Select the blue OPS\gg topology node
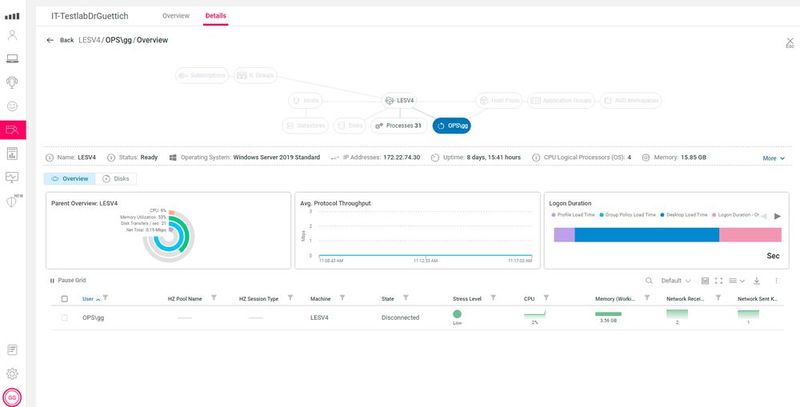The height and width of the screenshot is (407, 800). [x=452, y=125]
